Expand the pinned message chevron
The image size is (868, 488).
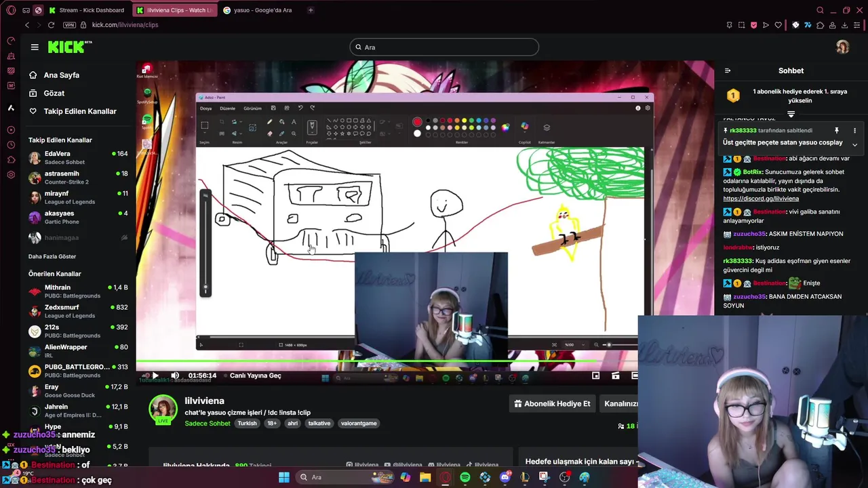854,144
